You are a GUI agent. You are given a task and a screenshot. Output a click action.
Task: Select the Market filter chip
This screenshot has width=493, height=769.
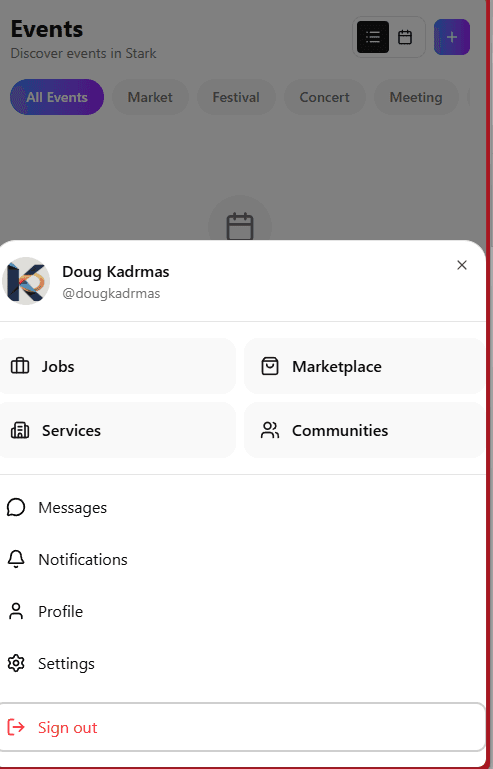(150, 97)
